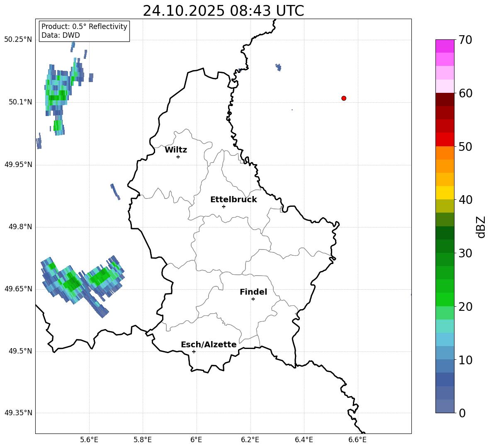Image resolution: width=491 pixels, height=448 pixels.
Task: Click the 49.95°N latitude label
Action: tap(18, 165)
